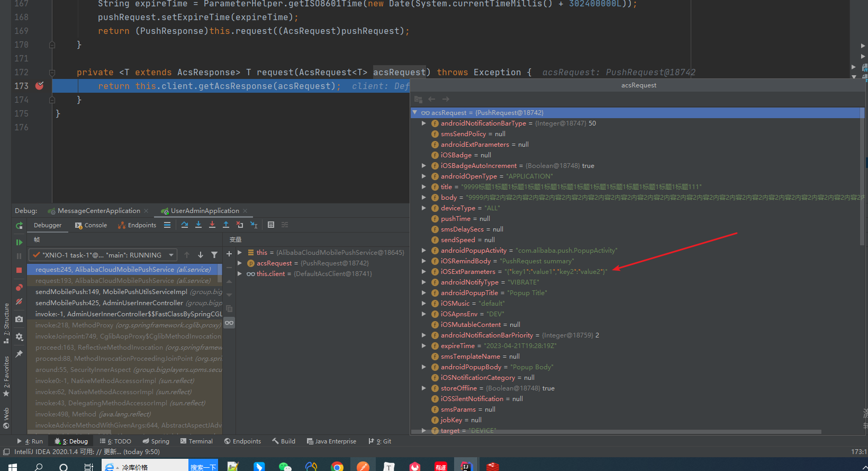868x471 pixels.
Task: Expand 'this' variable in Variables panel
Action: [x=240, y=253]
